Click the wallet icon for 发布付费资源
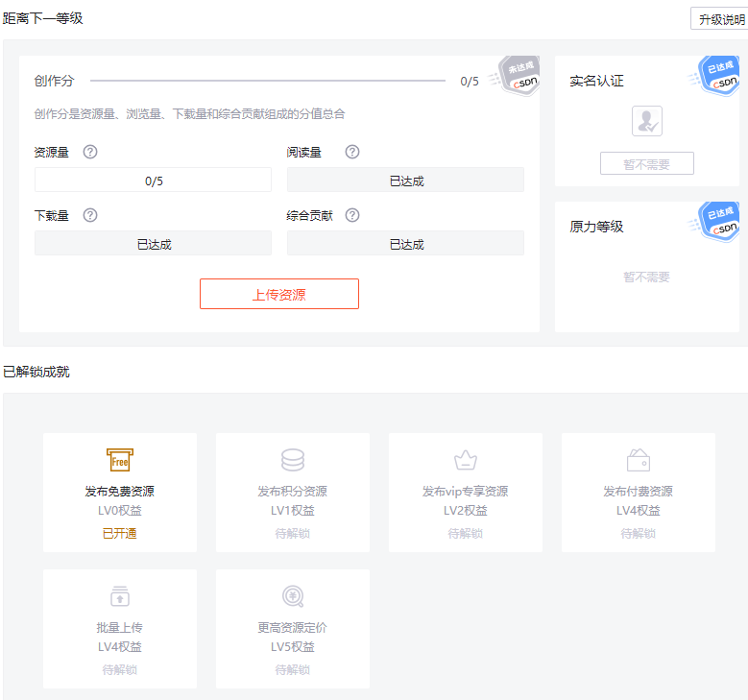748x700 pixels. tap(639, 460)
